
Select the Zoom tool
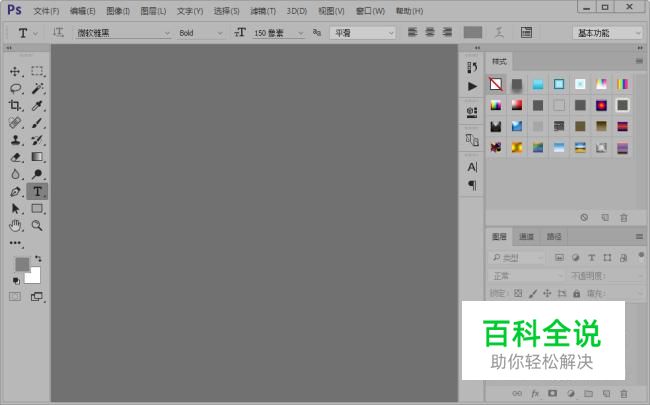click(37, 226)
